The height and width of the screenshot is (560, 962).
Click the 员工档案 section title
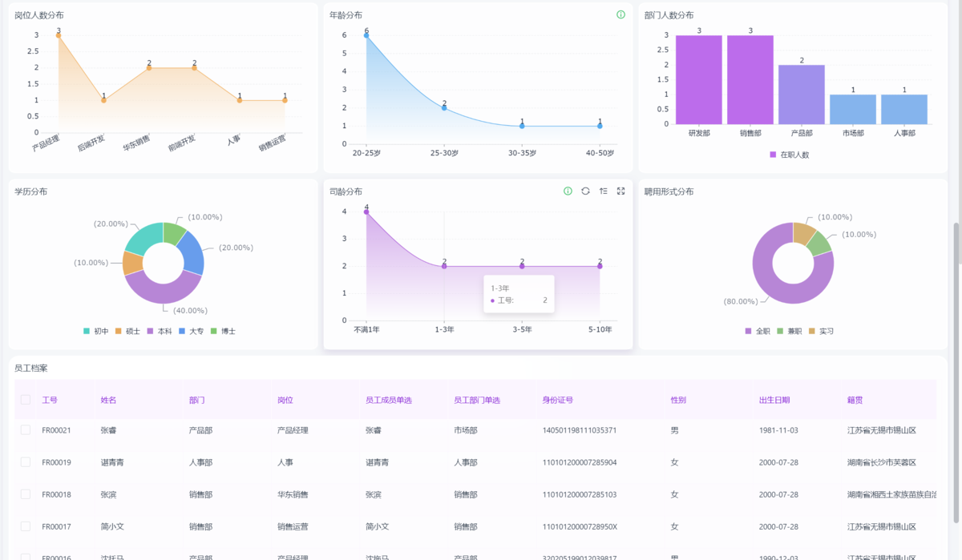pyautogui.click(x=30, y=368)
